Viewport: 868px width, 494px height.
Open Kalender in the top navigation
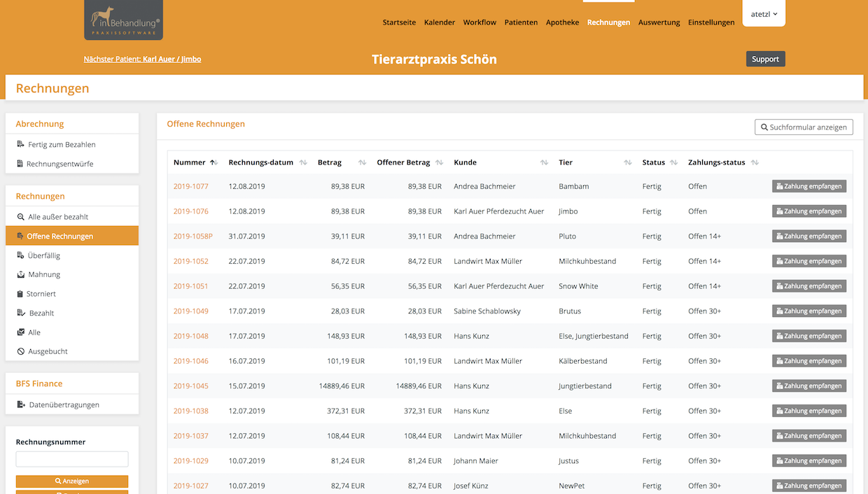[440, 22]
